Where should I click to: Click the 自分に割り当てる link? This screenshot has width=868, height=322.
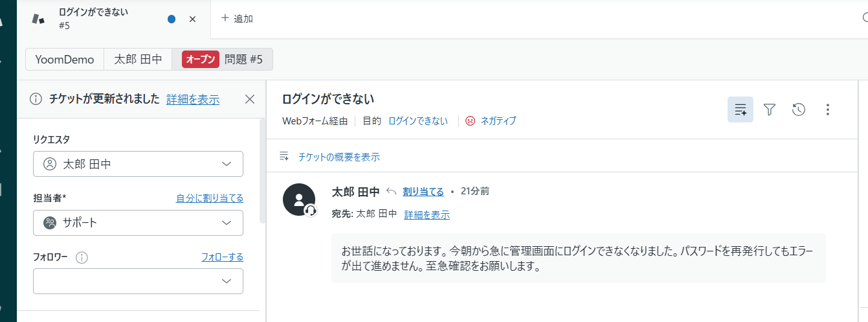pyautogui.click(x=210, y=198)
